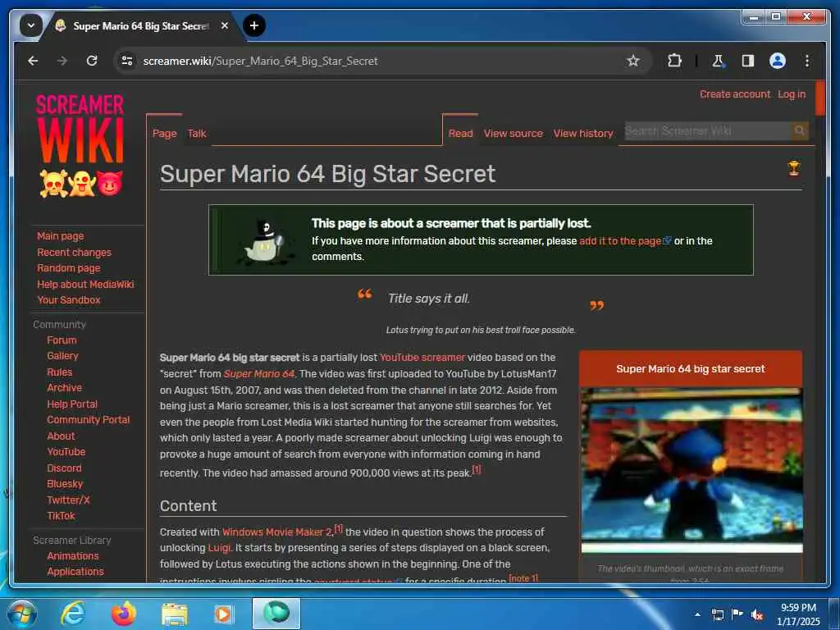Open Applications in Screamer Library
Screen dimensions: 840x630
coord(75,572)
